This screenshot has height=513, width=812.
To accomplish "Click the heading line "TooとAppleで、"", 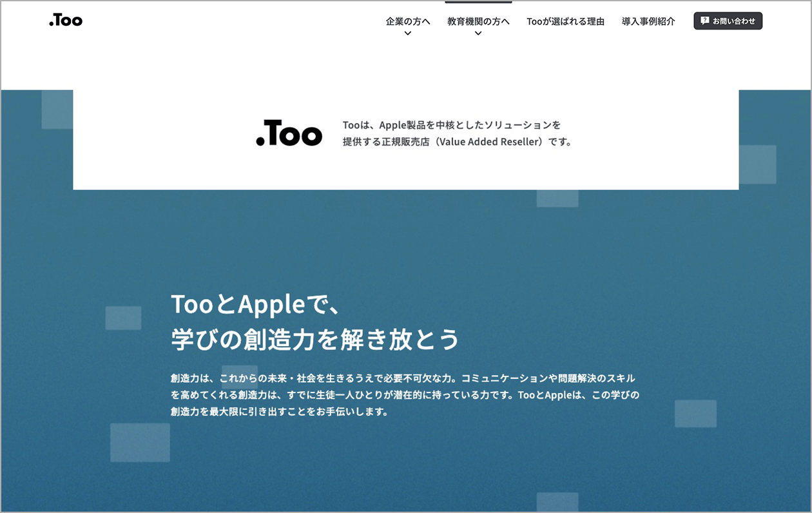I will (x=255, y=305).
